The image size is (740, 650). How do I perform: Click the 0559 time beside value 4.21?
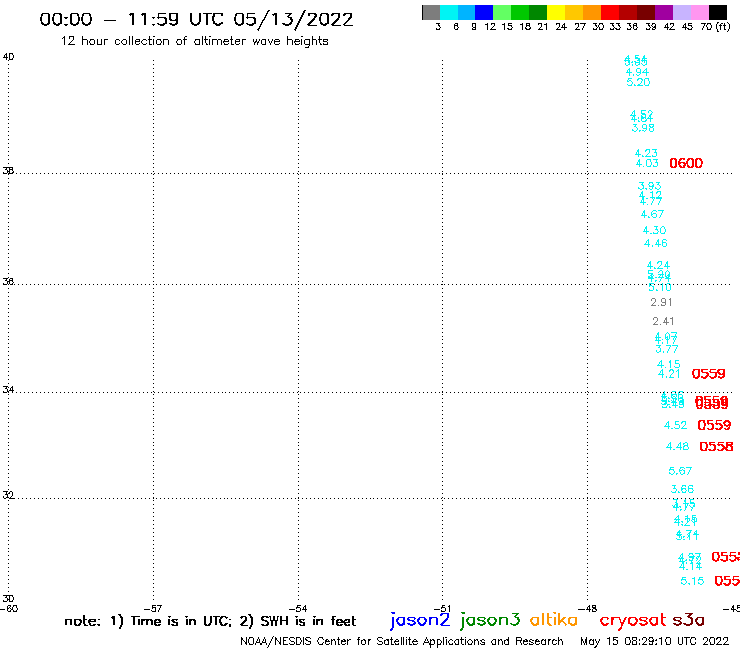708,374
